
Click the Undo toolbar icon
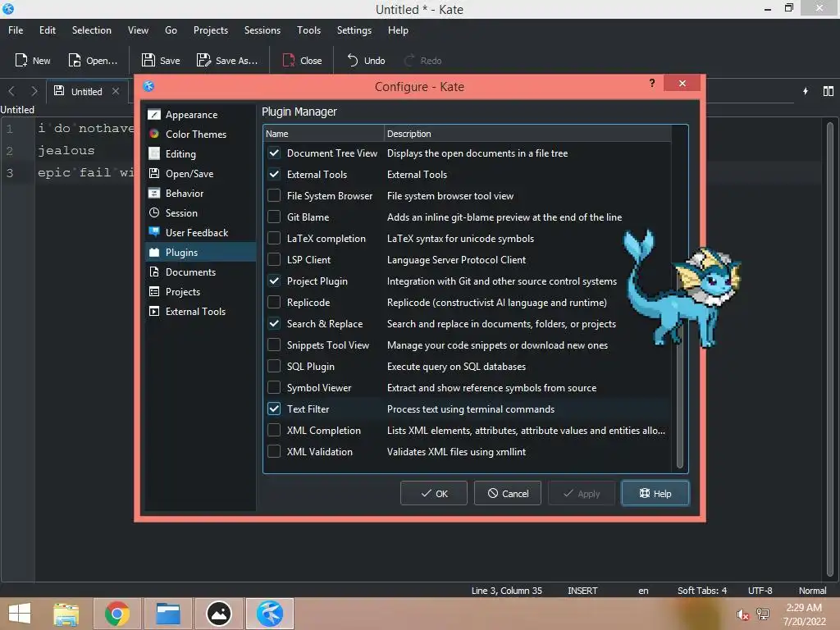[x=353, y=60]
